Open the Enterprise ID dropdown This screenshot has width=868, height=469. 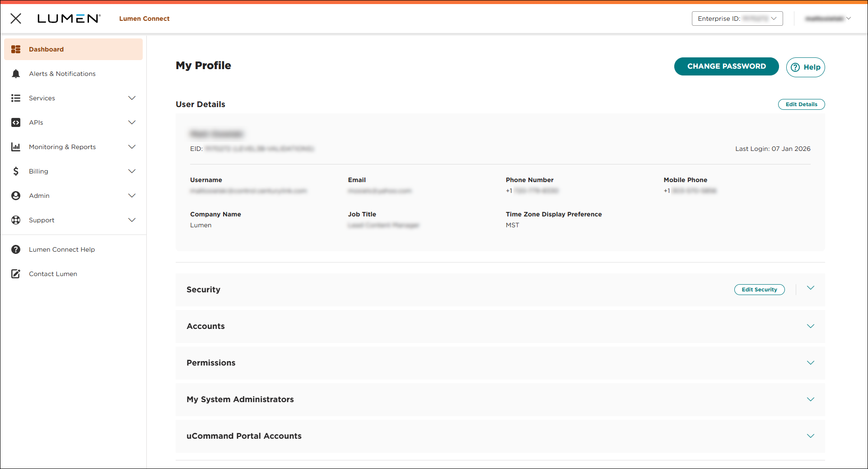pos(737,19)
